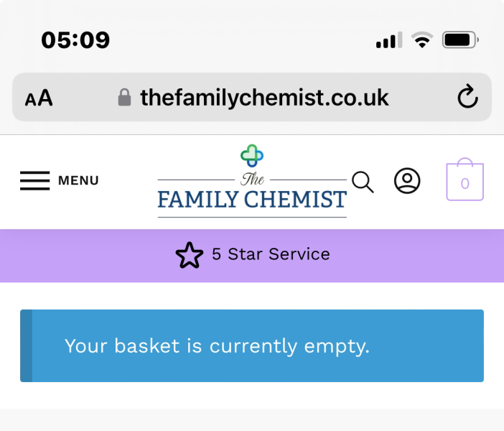Open the AA text size options

pos(39,98)
